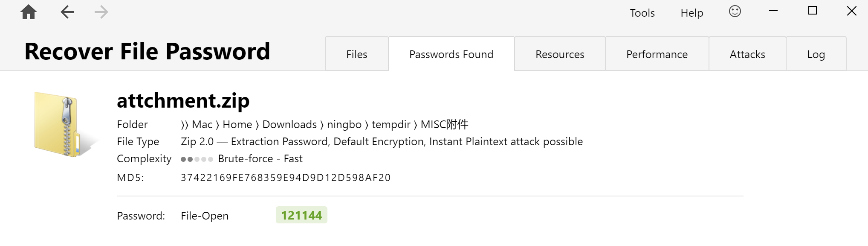Image resolution: width=868 pixels, height=246 pixels.
Task: Click the complexity rating dots indicator
Action: (197, 159)
